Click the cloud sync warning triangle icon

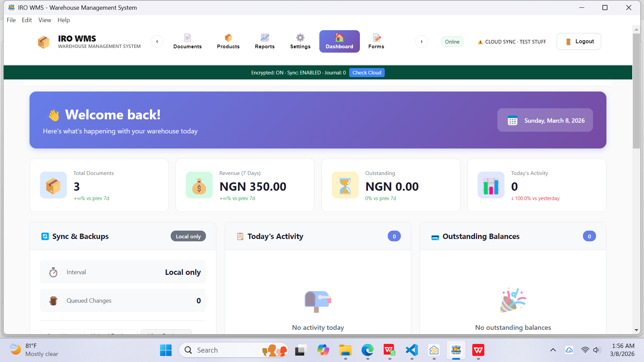click(x=480, y=42)
